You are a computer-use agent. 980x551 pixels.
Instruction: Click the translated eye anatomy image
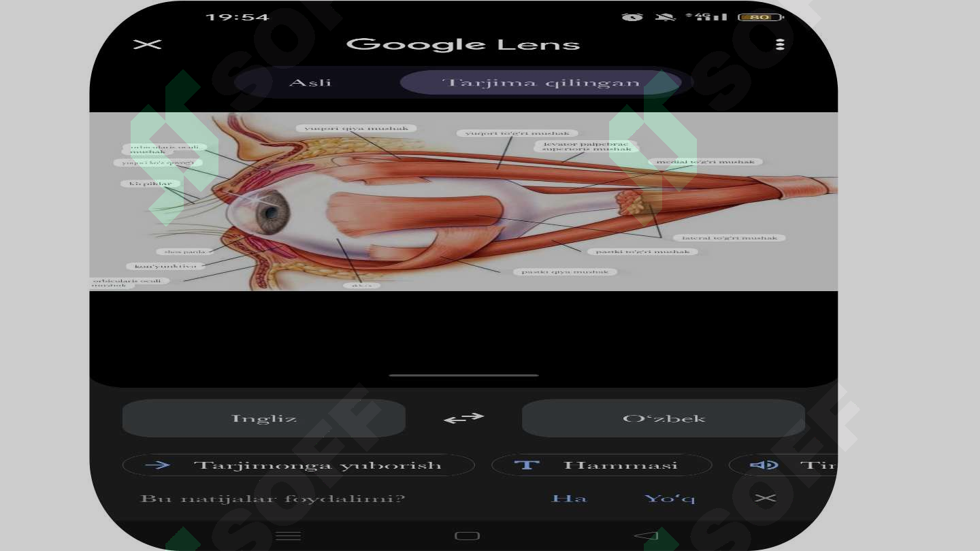tap(463, 201)
